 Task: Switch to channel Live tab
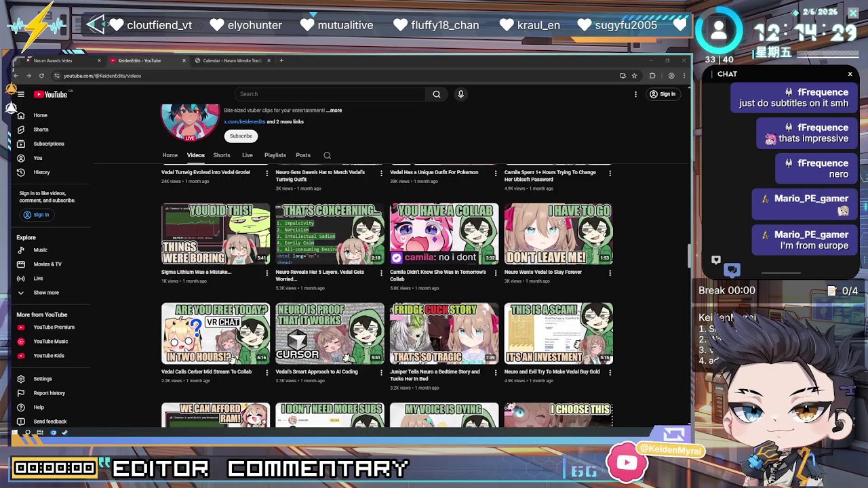pyautogui.click(x=248, y=155)
